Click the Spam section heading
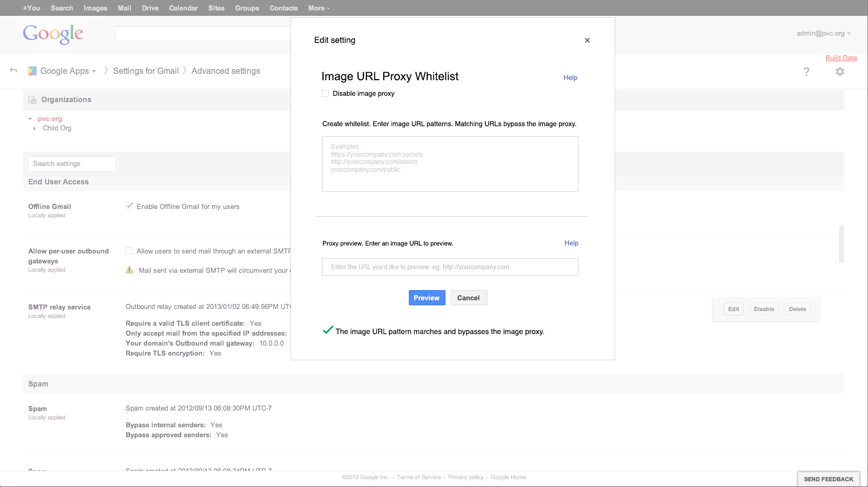Viewport: 868px width, 487px height. tap(38, 384)
